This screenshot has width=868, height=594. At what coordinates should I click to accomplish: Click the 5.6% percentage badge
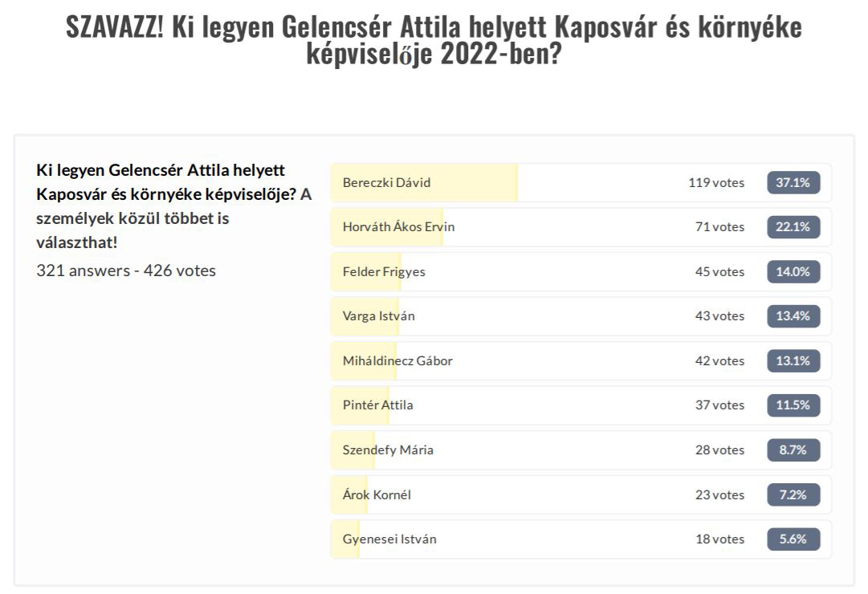click(793, 539)
